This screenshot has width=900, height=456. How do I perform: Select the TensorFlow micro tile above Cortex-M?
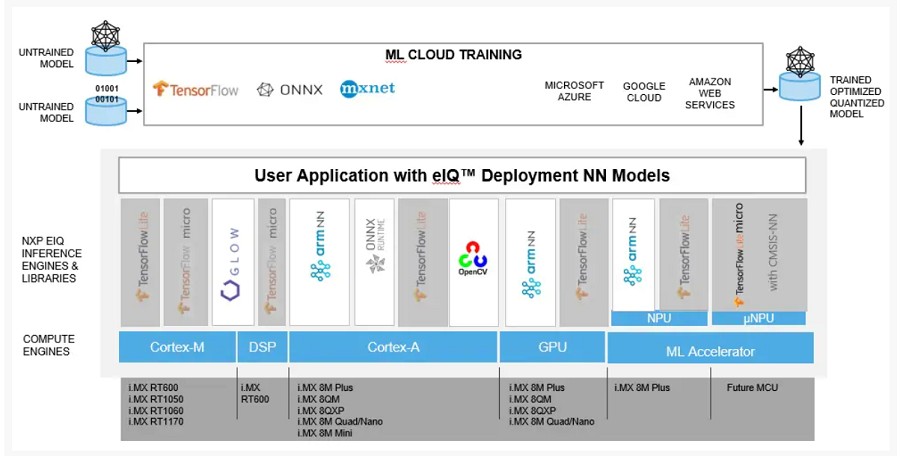(185, 262)
